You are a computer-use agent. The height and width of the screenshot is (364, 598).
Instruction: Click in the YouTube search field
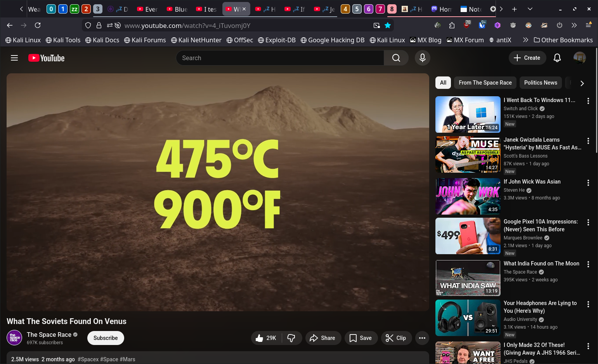279,58
